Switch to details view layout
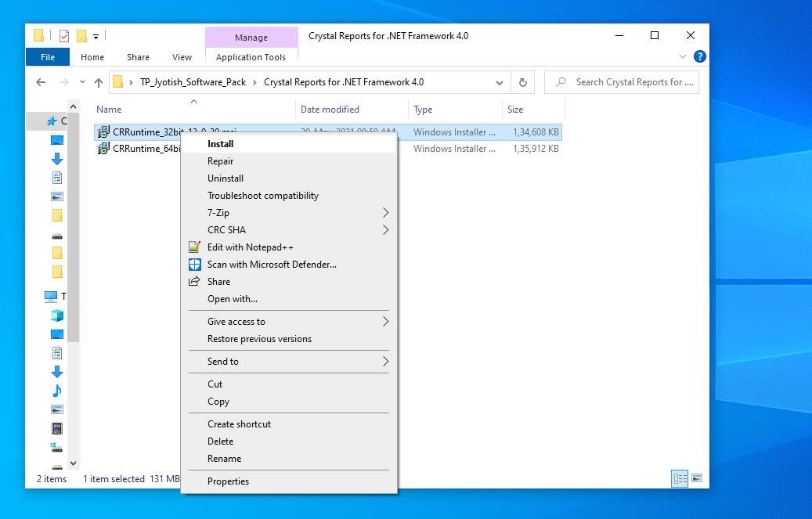The height and width of the screenshot is (519, 812). click(680, 478)
